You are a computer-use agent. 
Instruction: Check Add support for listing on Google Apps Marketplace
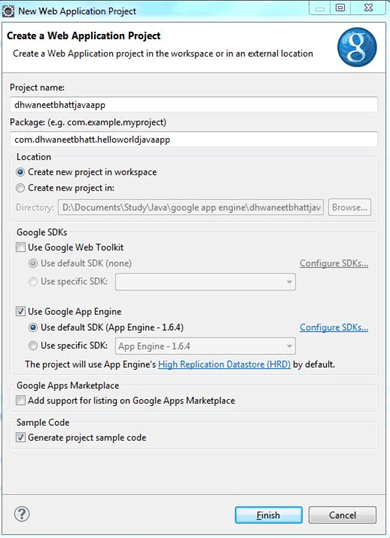coord(21,400)
